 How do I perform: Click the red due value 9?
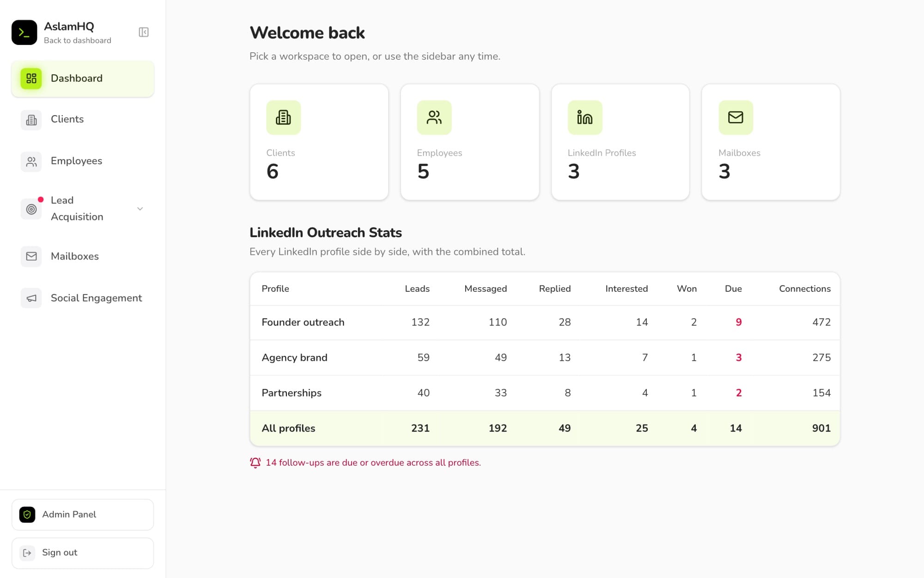pyautogui.click(x=739, y=322)
